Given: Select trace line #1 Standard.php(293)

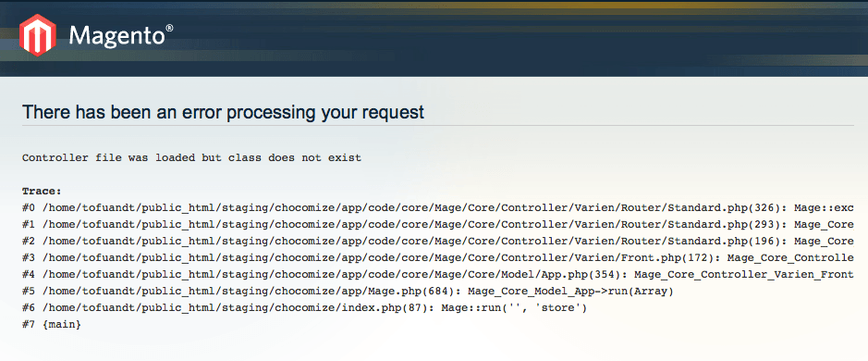Looking at the screenshot, I should point(438,225).
